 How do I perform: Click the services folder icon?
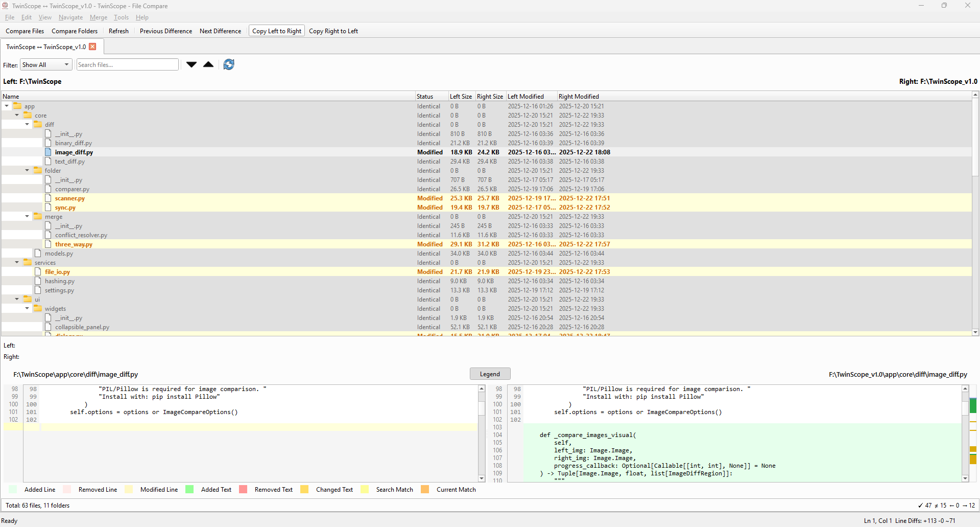tap(28, 263)
